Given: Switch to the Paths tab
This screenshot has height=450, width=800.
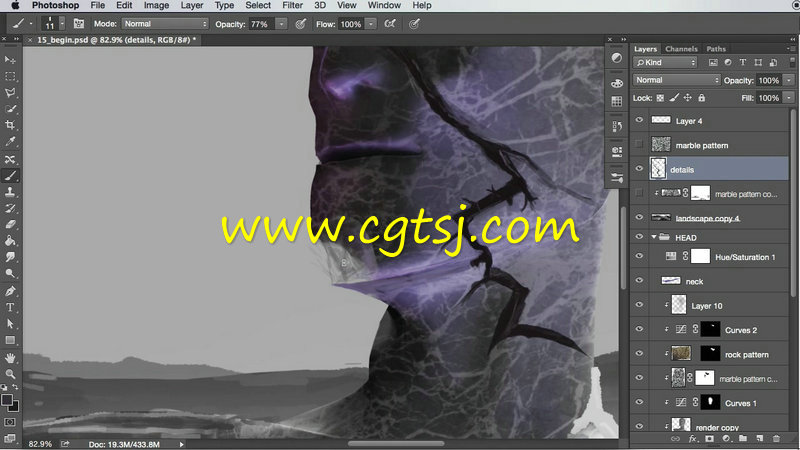Looking at the screenshot, I should 716,49.
